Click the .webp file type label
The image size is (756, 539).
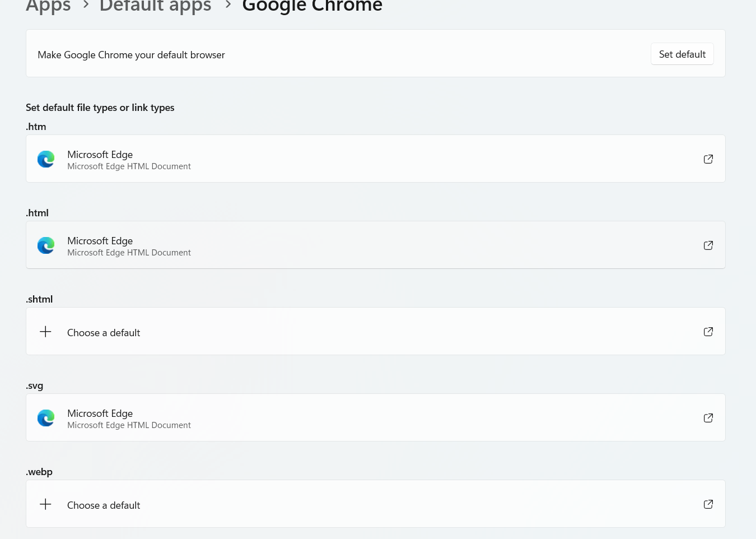coord(39,472)
